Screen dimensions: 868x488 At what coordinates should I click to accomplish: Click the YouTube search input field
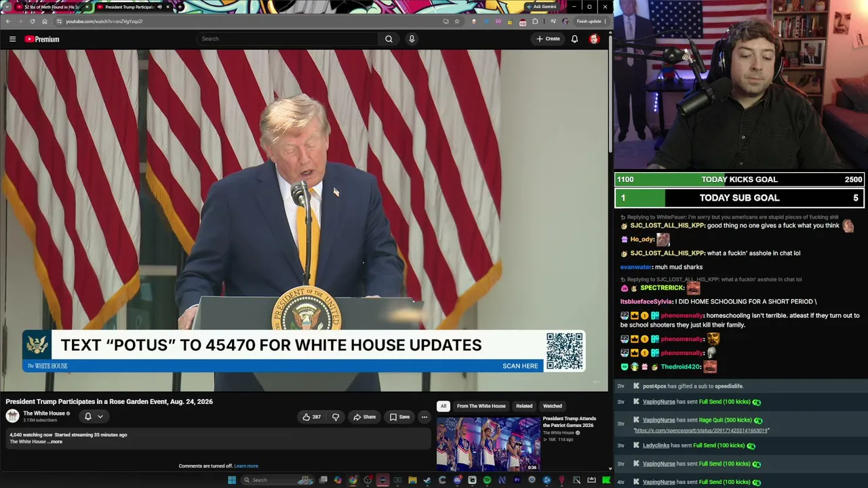tap(288, 39)
